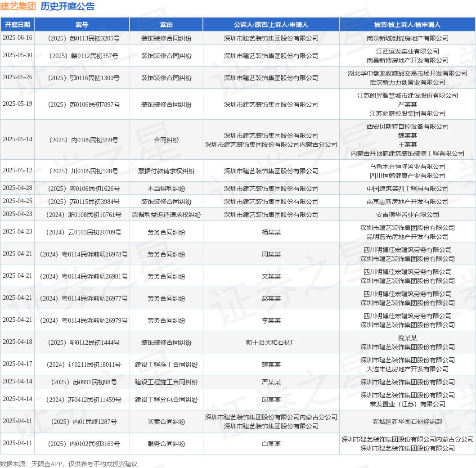Click the cause 票据付款请求权纠纷
This screenshot has height=468, width=476.
pos(166,171)
